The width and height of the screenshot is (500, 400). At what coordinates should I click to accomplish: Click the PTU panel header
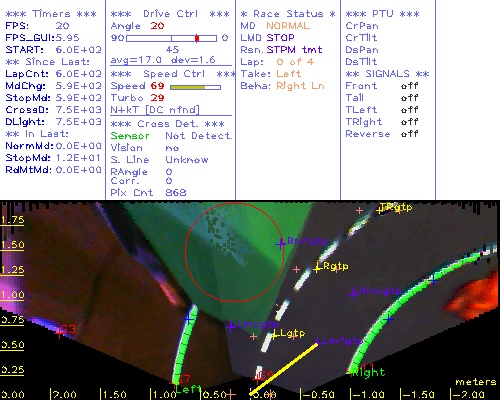click(382, 14)
